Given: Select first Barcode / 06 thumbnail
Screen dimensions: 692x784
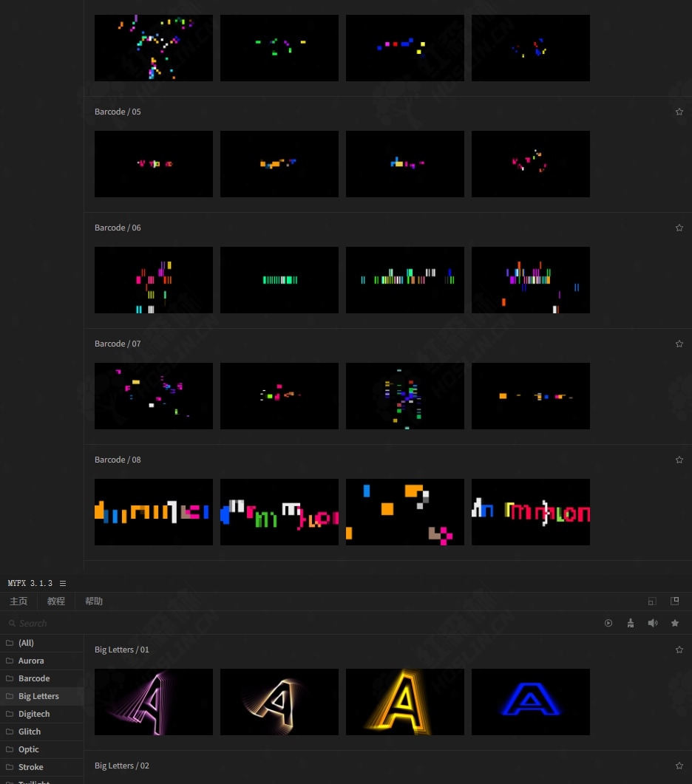Looking at the screenshot, I should coord(154,280).
